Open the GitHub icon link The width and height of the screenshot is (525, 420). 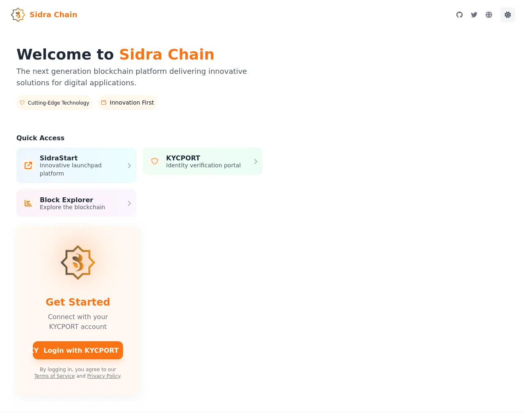459,15
